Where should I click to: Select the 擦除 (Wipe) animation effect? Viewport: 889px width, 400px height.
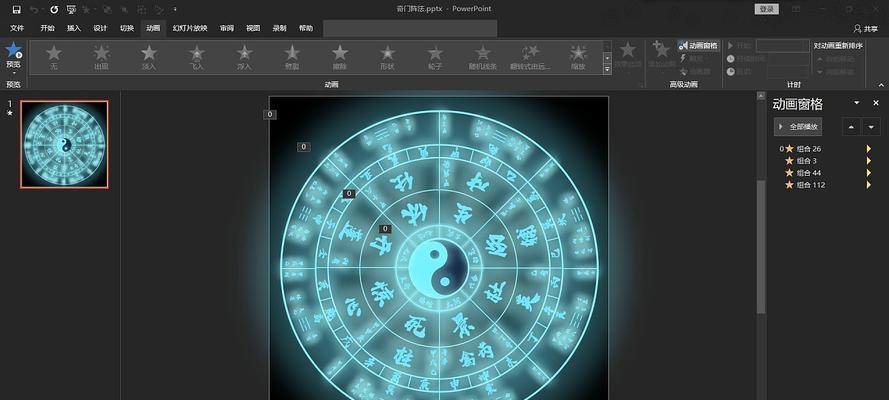[x=340, y=57]
